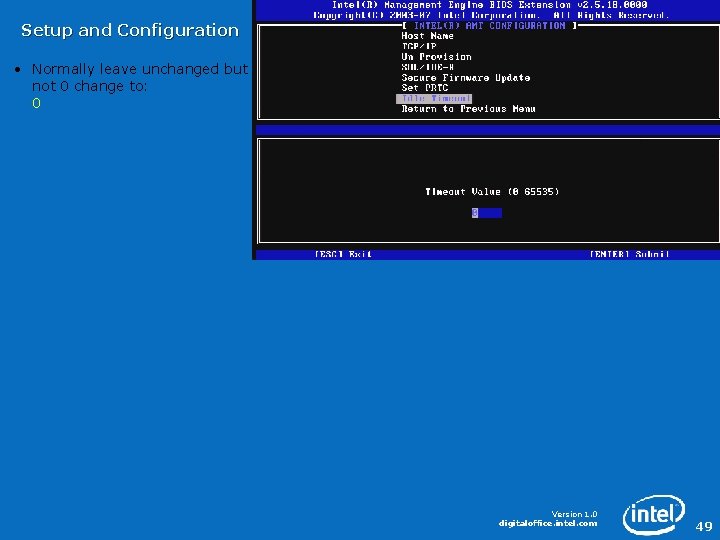Click slide number 49
The width and height of the screenshot is (720, 540).
[703, 526]
